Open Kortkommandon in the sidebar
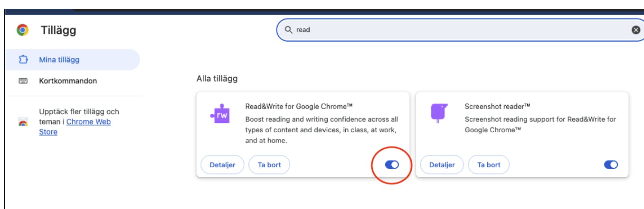Screen dimensions: 644x209 point(68,81)
